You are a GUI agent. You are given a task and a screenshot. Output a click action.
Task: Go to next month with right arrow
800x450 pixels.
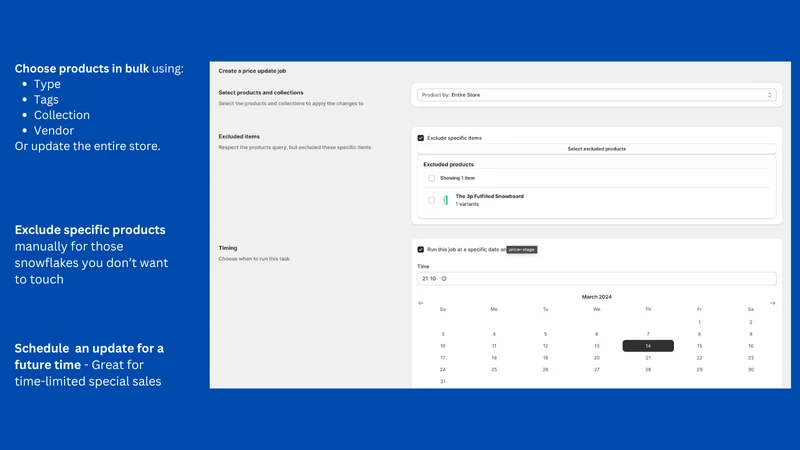772,303
